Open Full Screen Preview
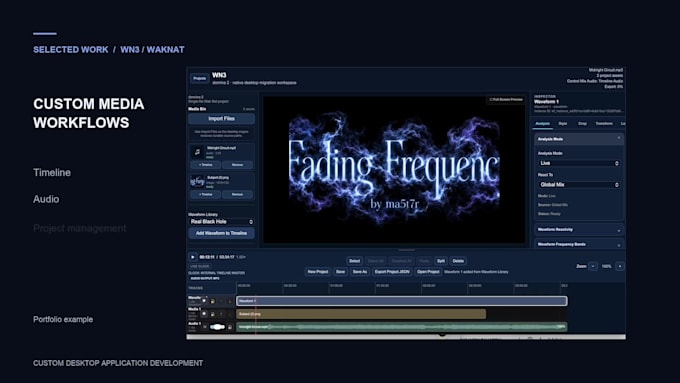This screenshot has height=383, width=680. click(x=506, y=100)
